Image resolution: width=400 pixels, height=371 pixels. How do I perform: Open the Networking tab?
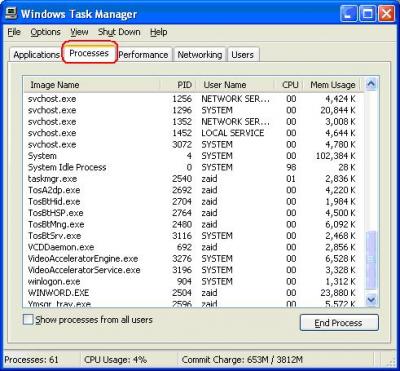(199, 55)
